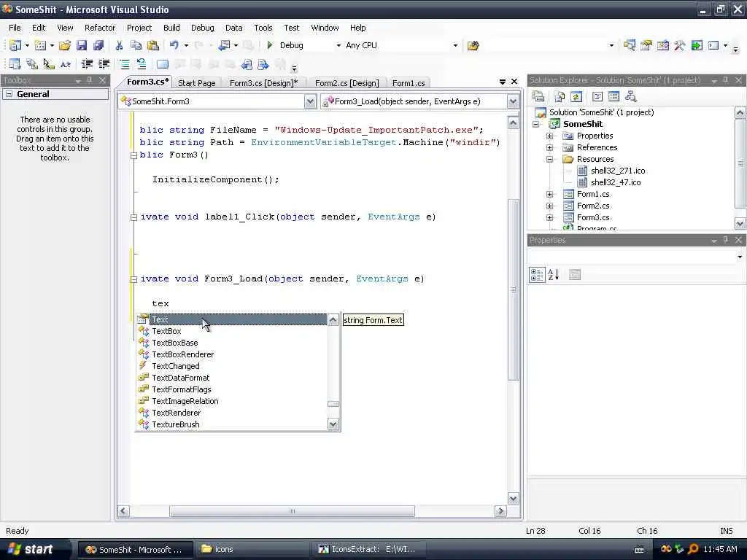Screen dimensions: 747x560
Task: Open the Build menu
Action: 171,28
